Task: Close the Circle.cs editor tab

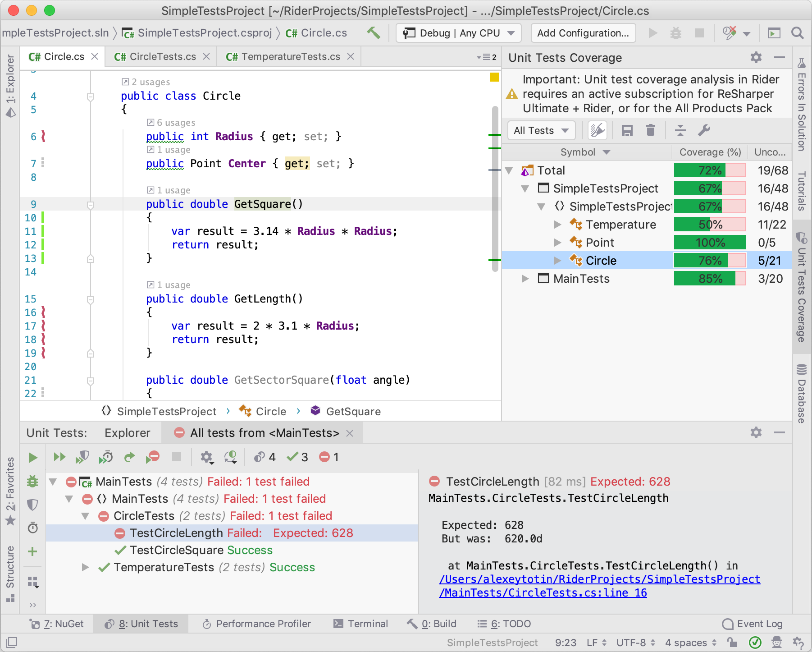Action: pyautogui.click(x=95, y=56)
